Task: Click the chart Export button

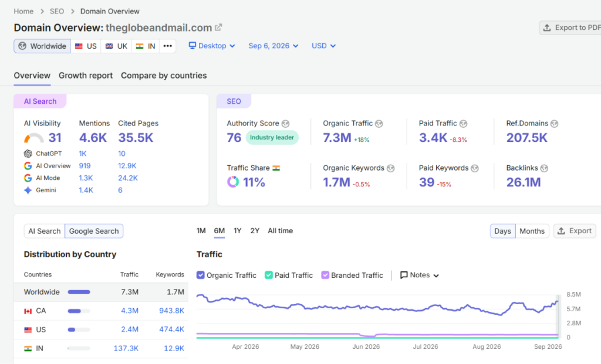Action: [x=575, y=231]
